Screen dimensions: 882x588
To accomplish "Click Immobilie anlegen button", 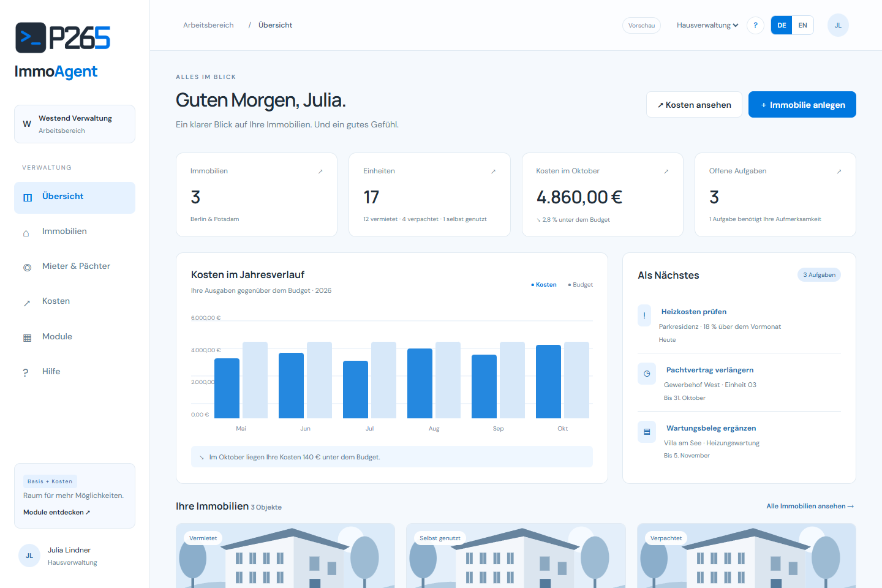I will (x=802, y=105).
